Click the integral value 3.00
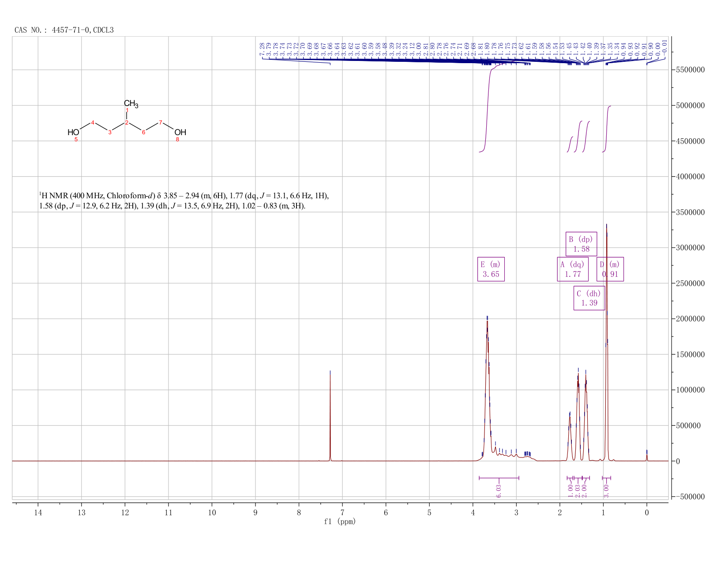 click(x=606, y=490)
